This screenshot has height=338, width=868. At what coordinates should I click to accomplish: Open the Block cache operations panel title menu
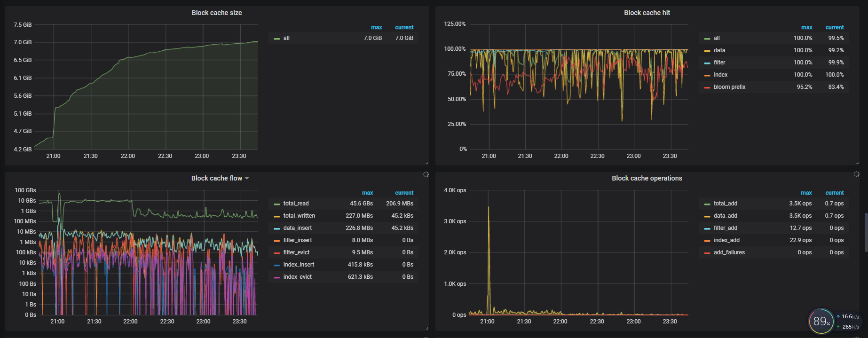[x=647, y=178]
